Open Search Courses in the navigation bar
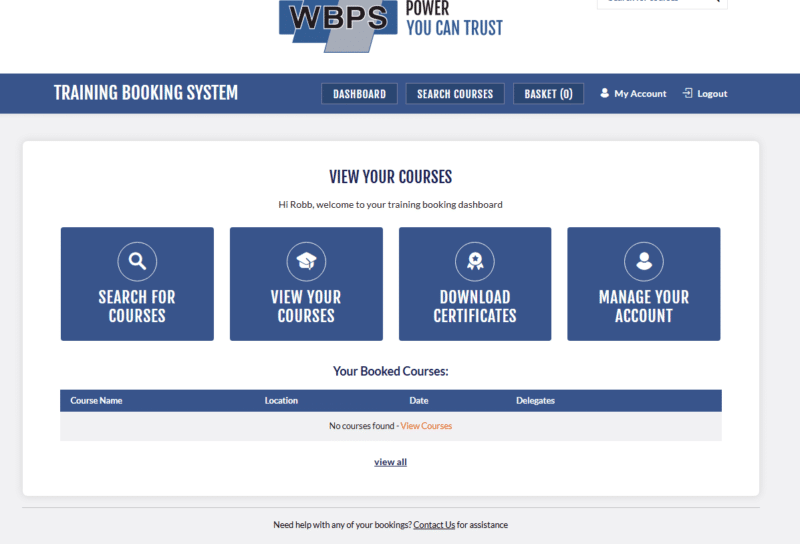The height and width of the screenshot is (544, 800). tap(455, 94)
